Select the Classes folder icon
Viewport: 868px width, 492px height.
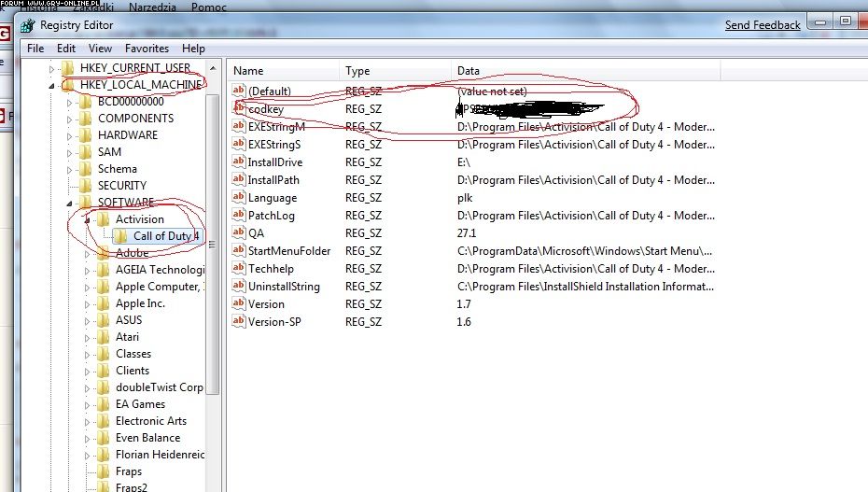103,354
